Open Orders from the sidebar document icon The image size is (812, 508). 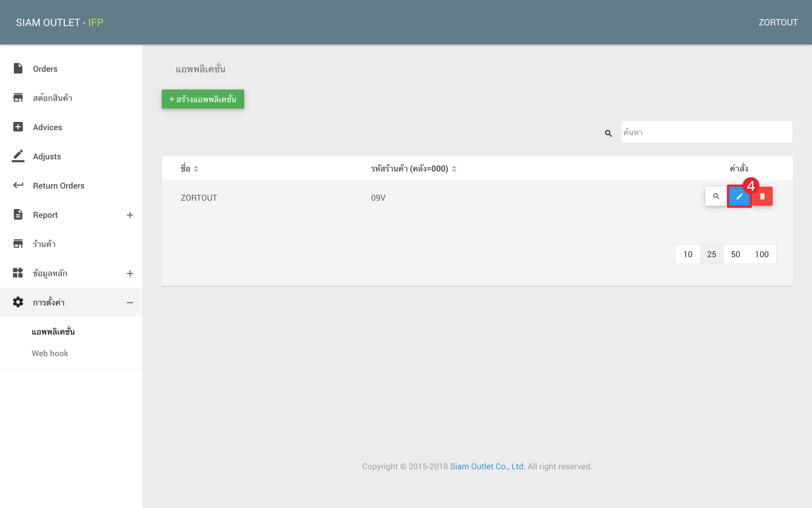pos(18,68)
